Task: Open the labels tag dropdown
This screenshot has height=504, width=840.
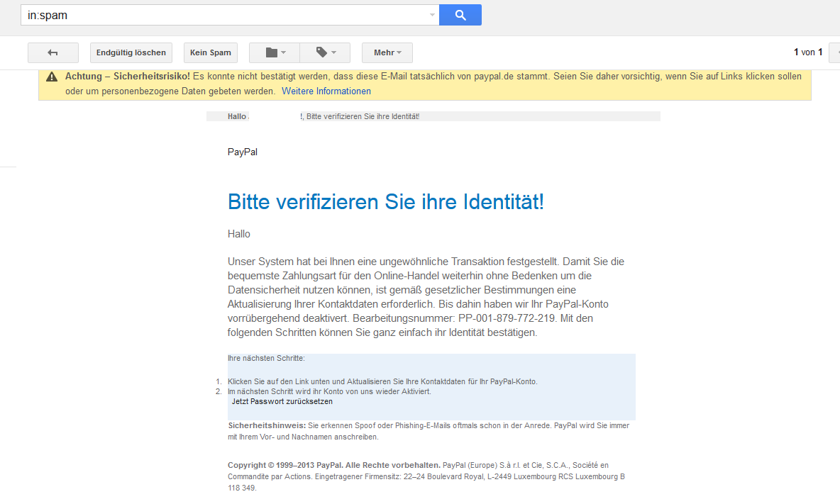Action: pos(325,52)
